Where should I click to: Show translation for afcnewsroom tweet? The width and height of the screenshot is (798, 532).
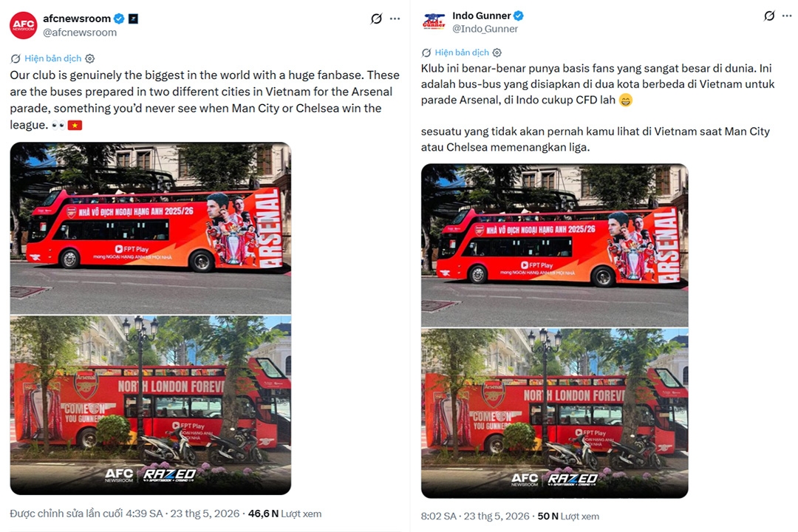pos(53,58)
